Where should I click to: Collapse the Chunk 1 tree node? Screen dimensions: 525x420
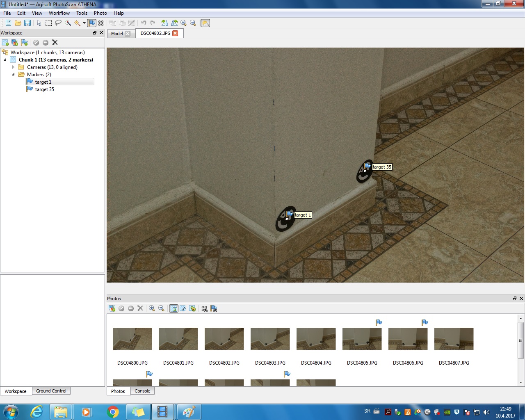click(5, 60)
